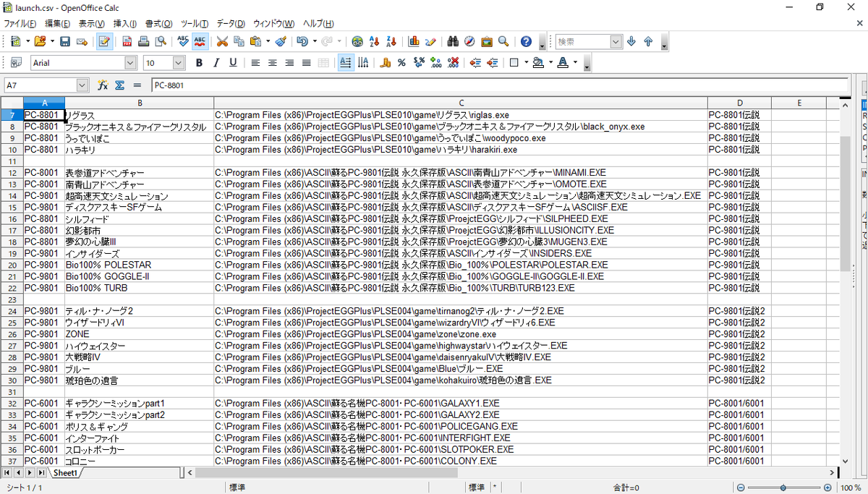Select column C header

coord(460,103)
